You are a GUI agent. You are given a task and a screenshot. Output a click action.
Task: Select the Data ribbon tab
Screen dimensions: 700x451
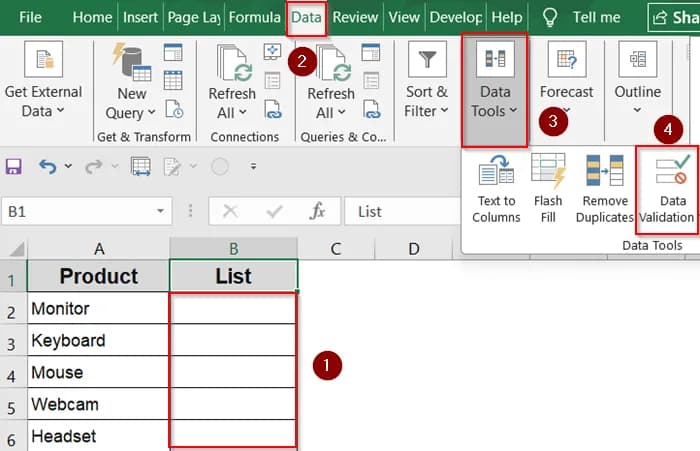pyautogui.click(x=306, y=17)
